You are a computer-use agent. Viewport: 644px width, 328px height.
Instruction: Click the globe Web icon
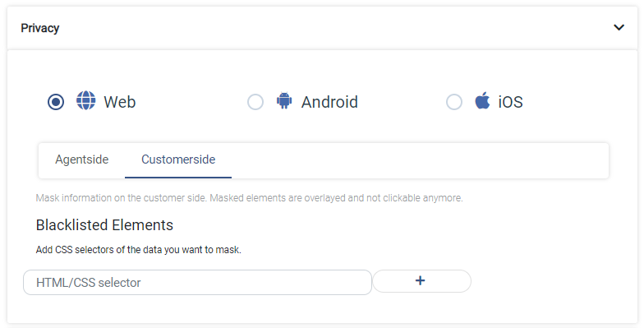pos(85,100)
